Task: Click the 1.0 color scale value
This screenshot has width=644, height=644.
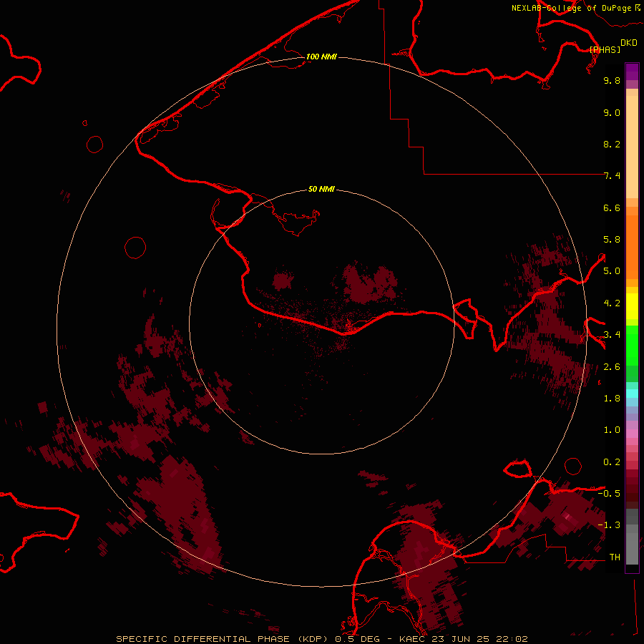Action: pos(612,430)
